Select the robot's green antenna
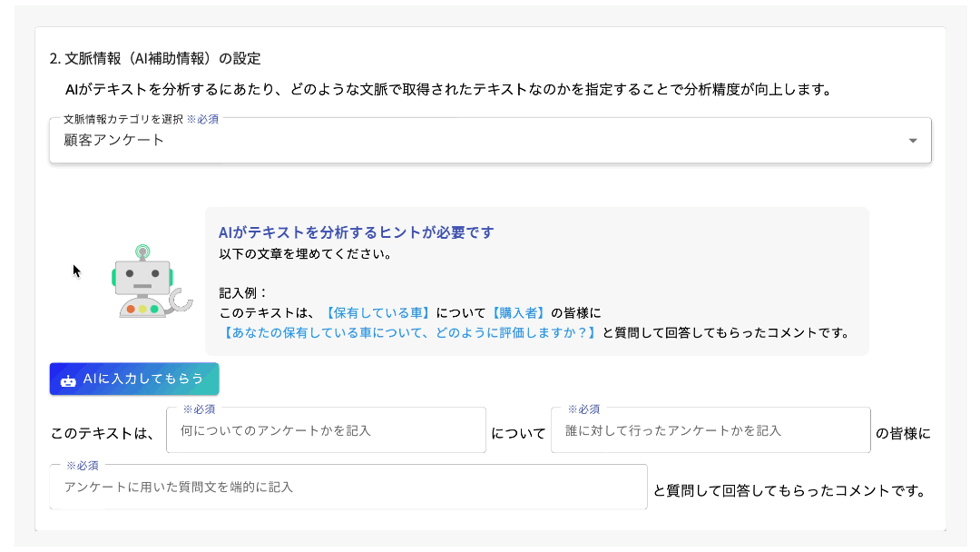980x552 pixels. pos(142,250)
